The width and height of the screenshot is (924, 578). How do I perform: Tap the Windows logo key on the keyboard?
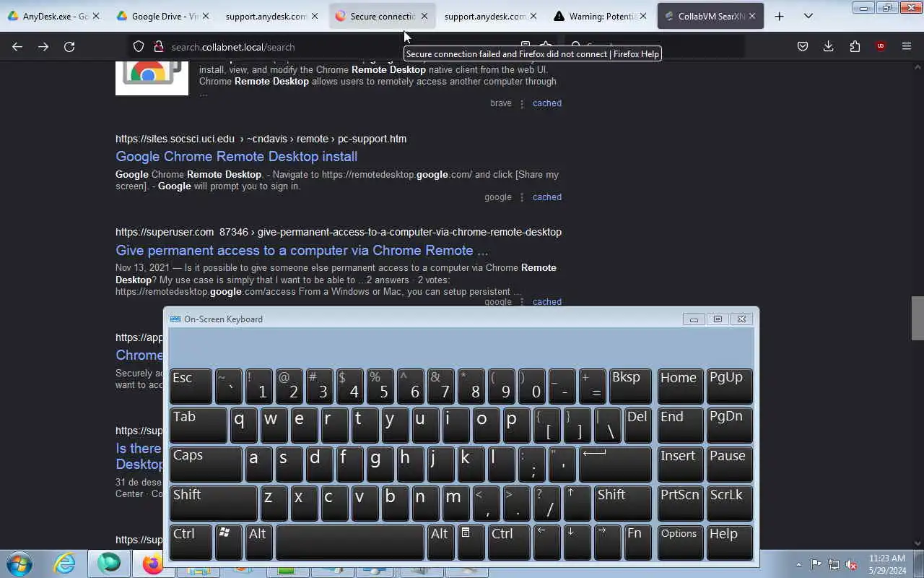coord(229,542)
